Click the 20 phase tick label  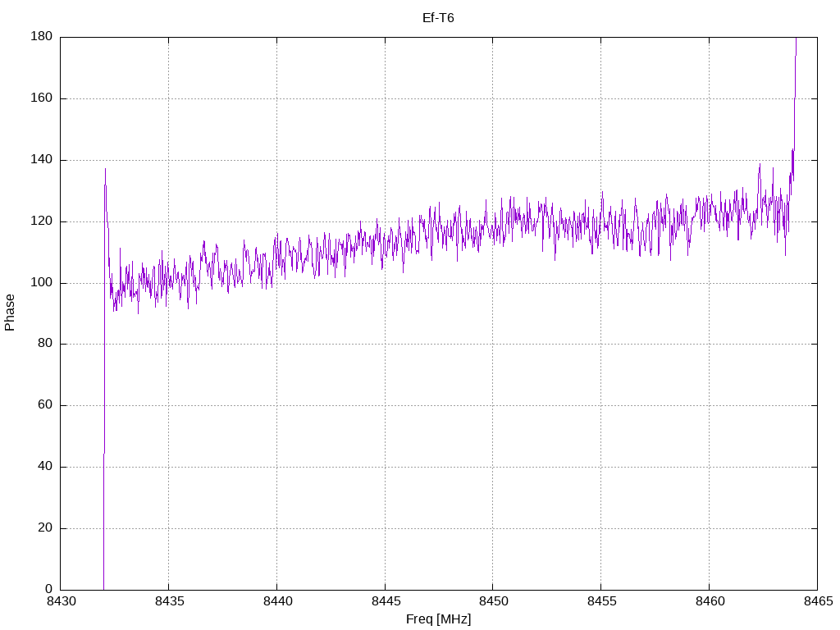coord(45,528)
